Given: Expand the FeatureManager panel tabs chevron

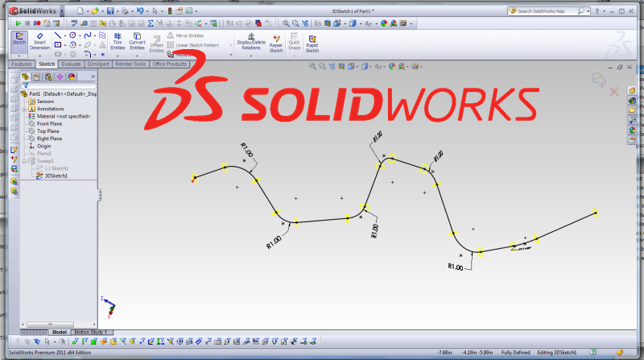Looking at the screenshot, I should pyautogui.click(x=93, y=77).
